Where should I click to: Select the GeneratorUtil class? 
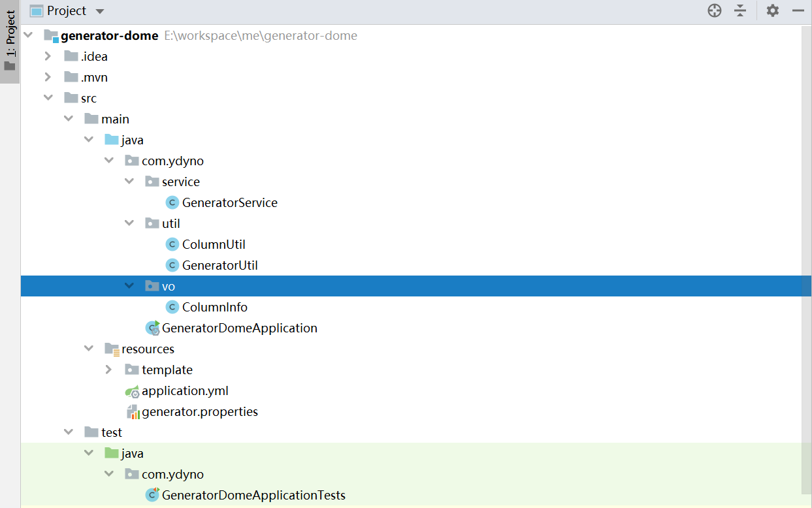coord(219,265)
